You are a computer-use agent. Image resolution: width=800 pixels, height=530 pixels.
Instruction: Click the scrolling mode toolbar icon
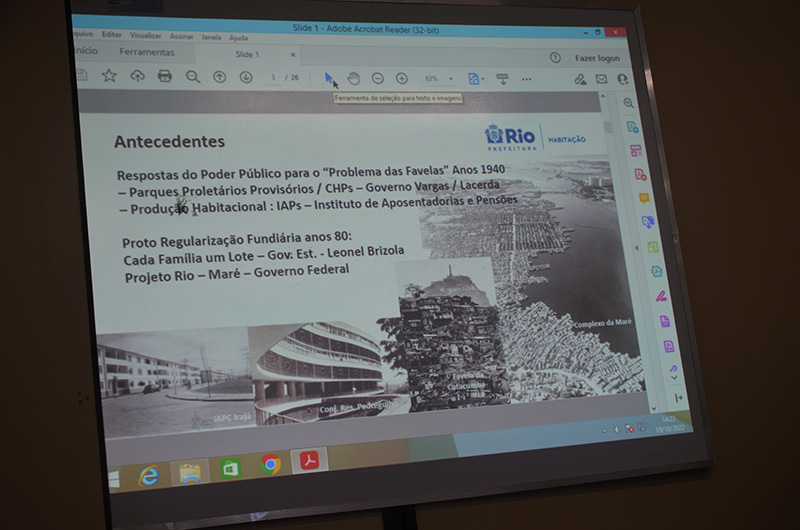[502, 79]
